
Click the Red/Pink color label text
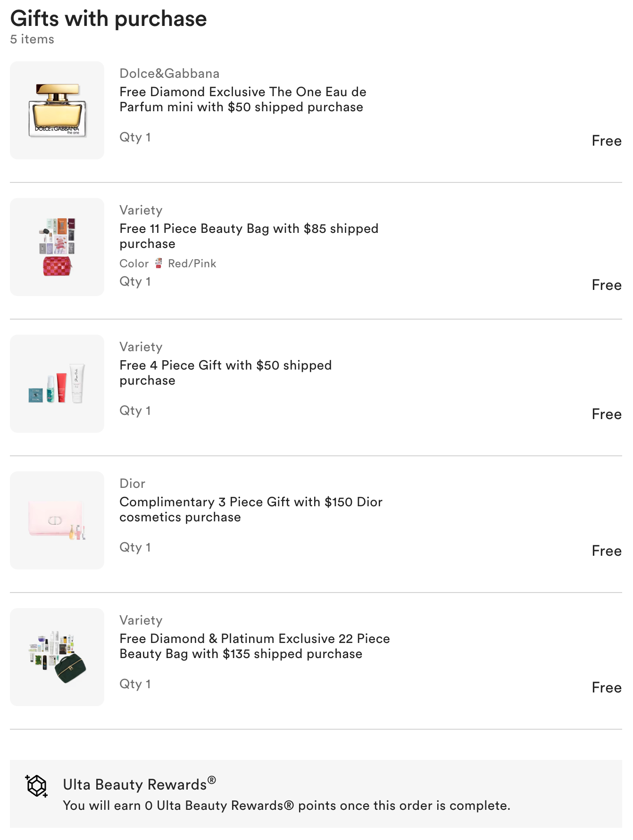192,264
